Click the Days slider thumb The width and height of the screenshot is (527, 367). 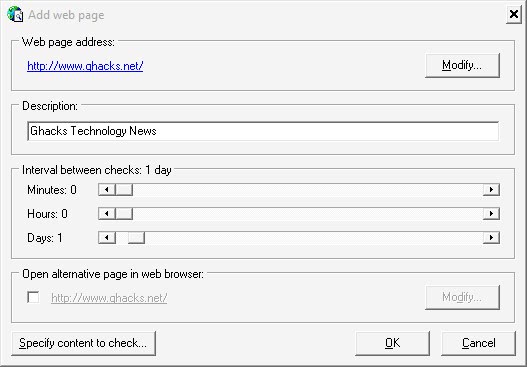pyautogui.click(x=136, y=238)
